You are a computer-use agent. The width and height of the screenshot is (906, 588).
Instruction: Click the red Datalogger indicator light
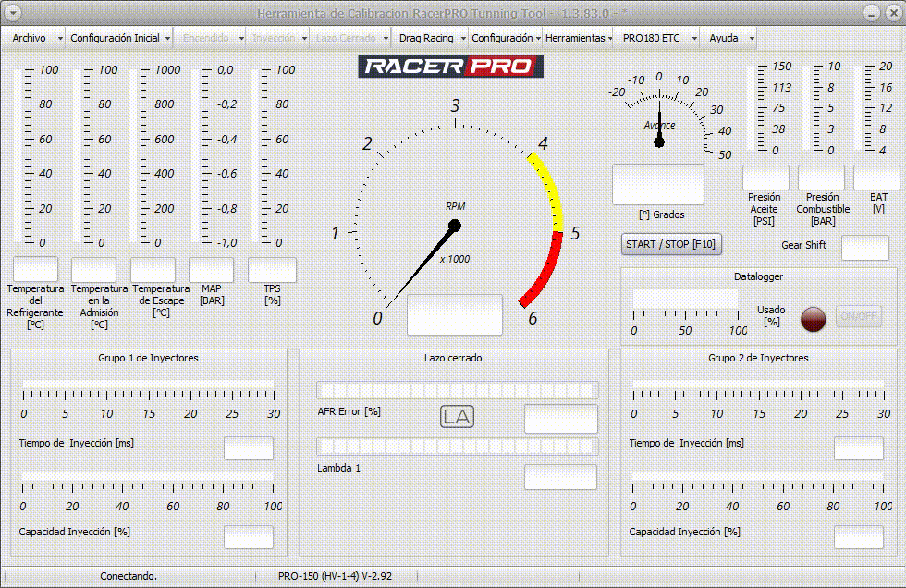click(813, 317)
